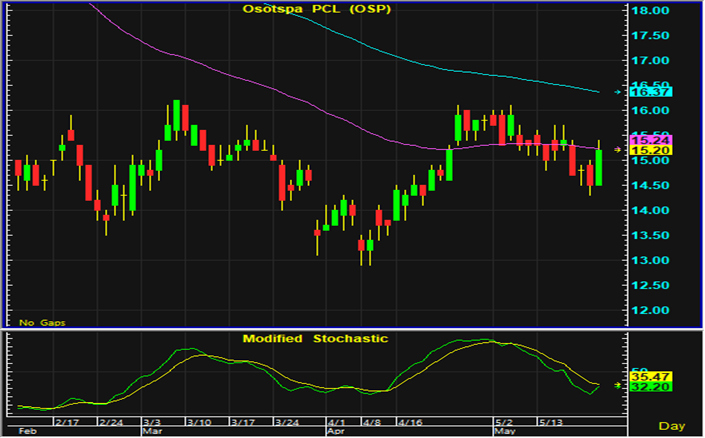Image resolution: width=705 pixels, height=438 pixels.
Task: Select the 4/8 date label
Action: point(372,422)
